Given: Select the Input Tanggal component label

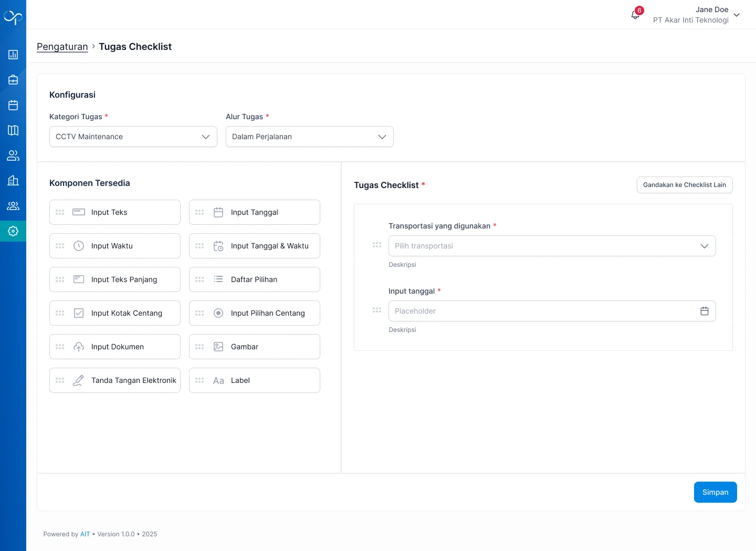Looking at the screenshot, I should [255, 212].
